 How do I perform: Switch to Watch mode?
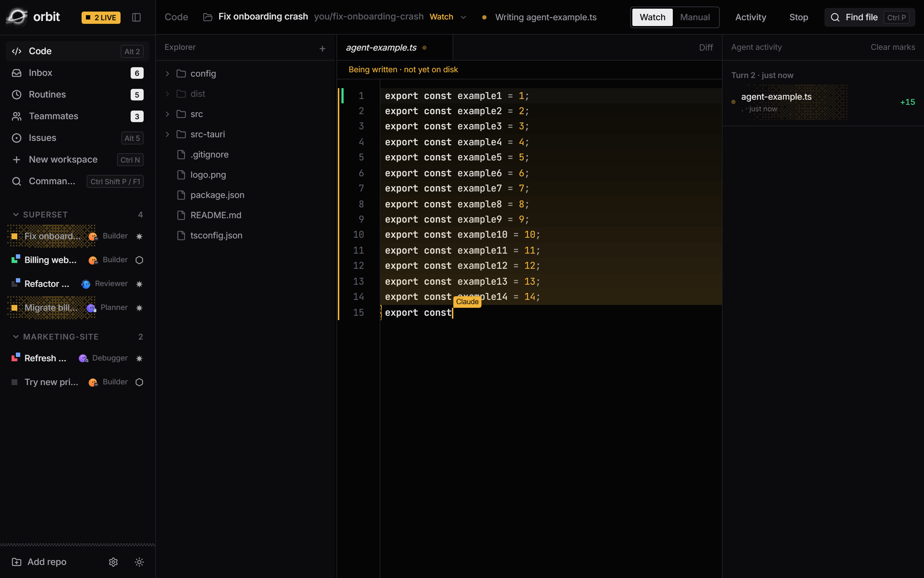pyautogui.click(x=653, y=17)
